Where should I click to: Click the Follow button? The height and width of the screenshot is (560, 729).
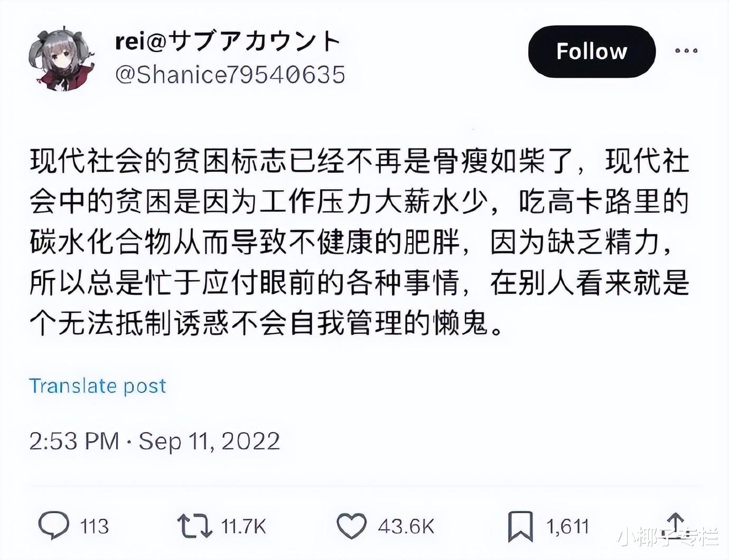(592, 51)
